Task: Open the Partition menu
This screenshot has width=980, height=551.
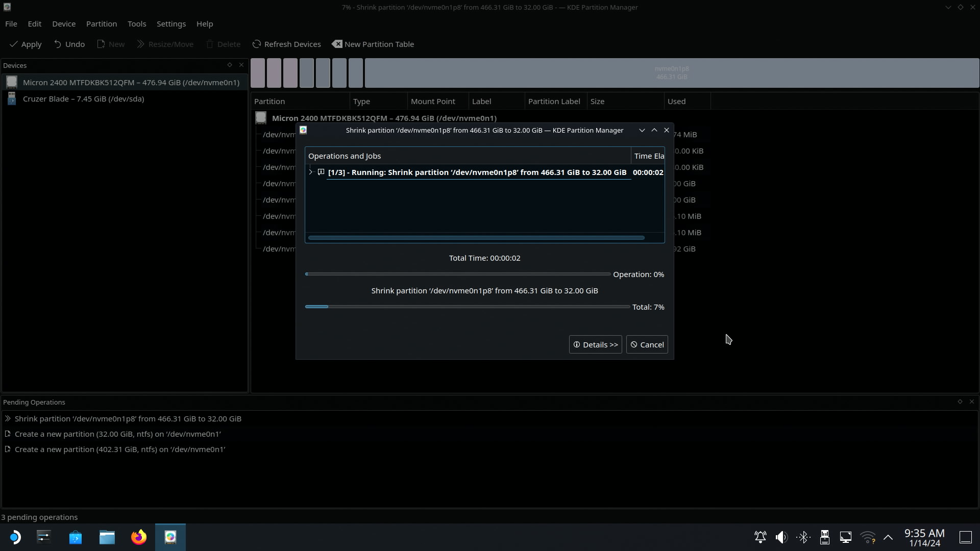Action: click(101, 24)
